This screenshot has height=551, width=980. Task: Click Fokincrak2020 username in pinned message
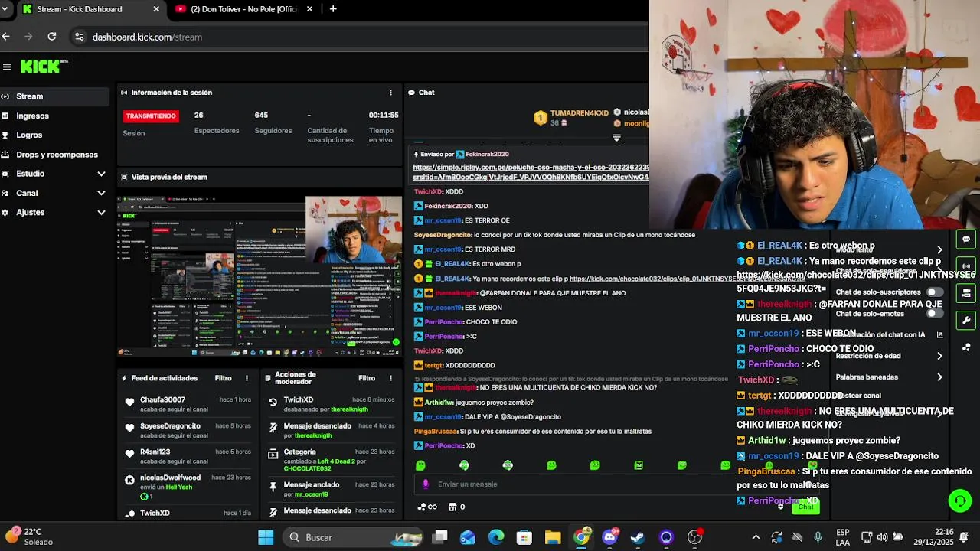(487, 155)
